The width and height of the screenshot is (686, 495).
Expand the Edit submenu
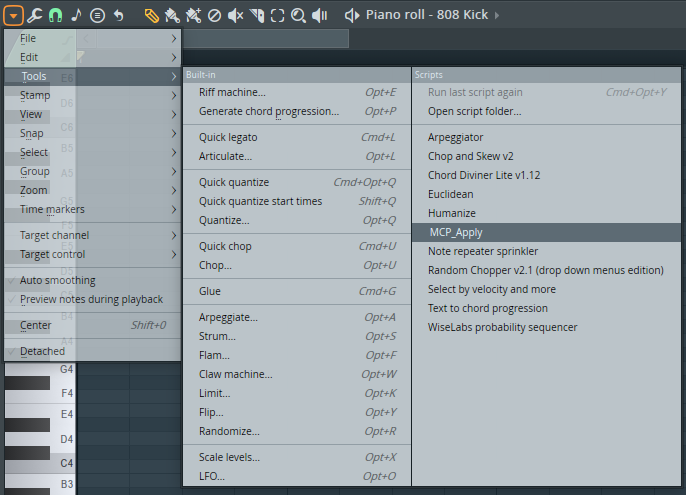[92, 57]
